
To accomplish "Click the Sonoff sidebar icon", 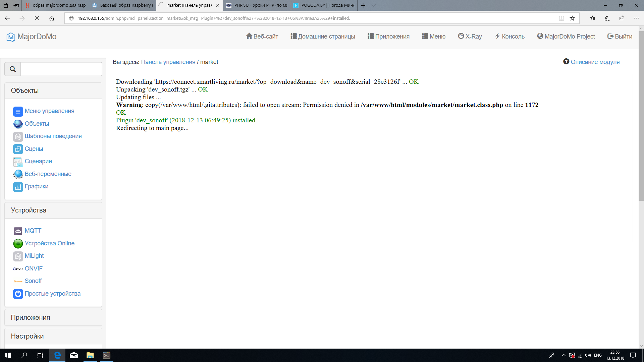I will pyautogui.click(x=18, y=281).
